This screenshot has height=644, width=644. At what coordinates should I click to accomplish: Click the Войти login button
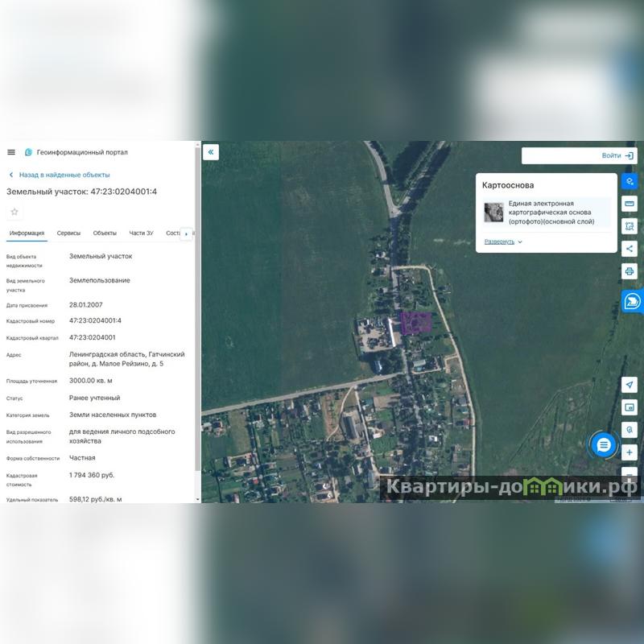coord(617,155)
